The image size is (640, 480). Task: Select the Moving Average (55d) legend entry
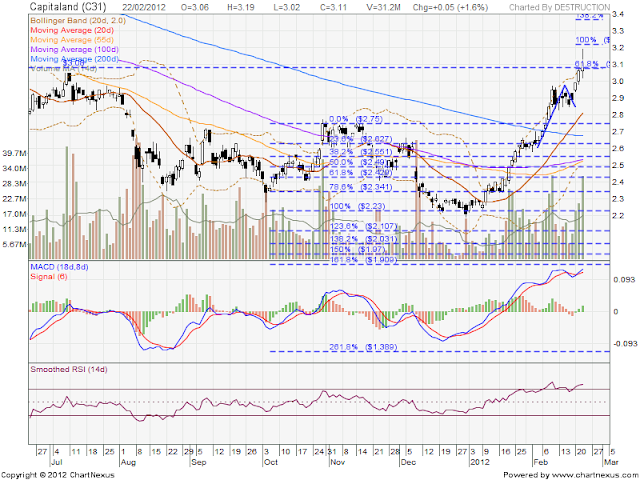72,40
